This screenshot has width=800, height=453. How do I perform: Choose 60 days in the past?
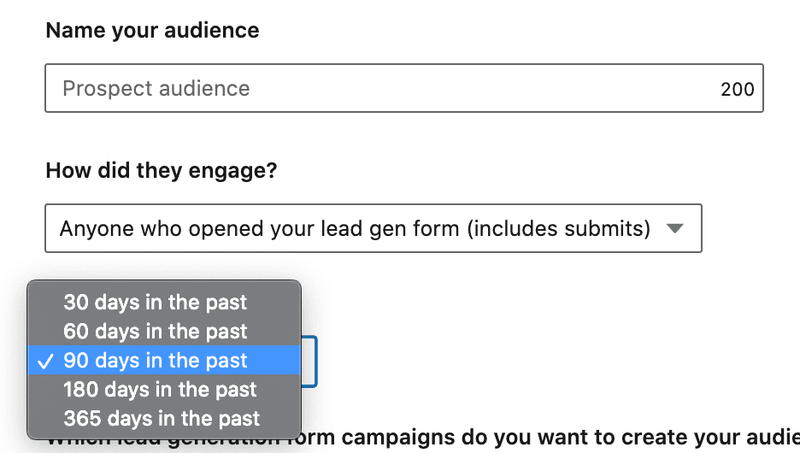click(x=155, y=331)
